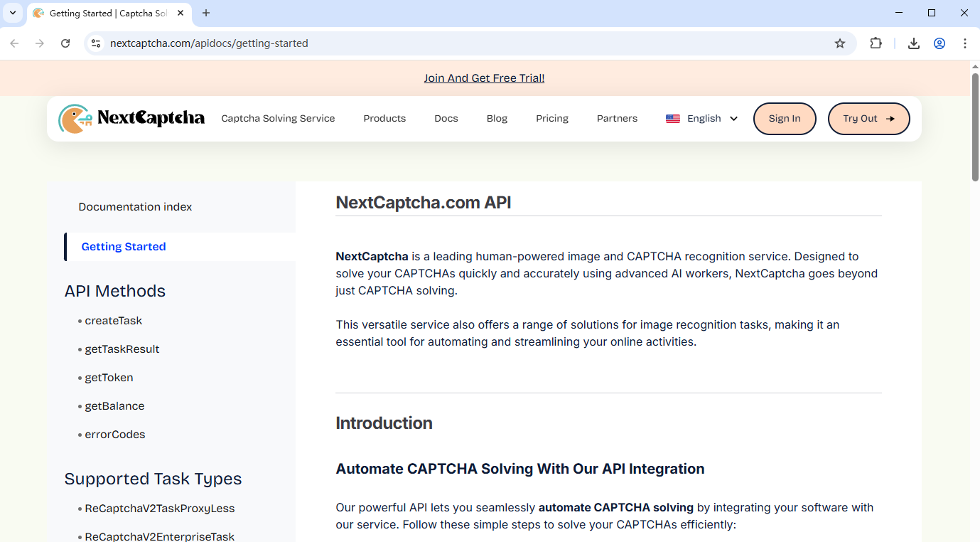Click the Try Out button
This screenshot has width=980, height=542.
point(869,119)
